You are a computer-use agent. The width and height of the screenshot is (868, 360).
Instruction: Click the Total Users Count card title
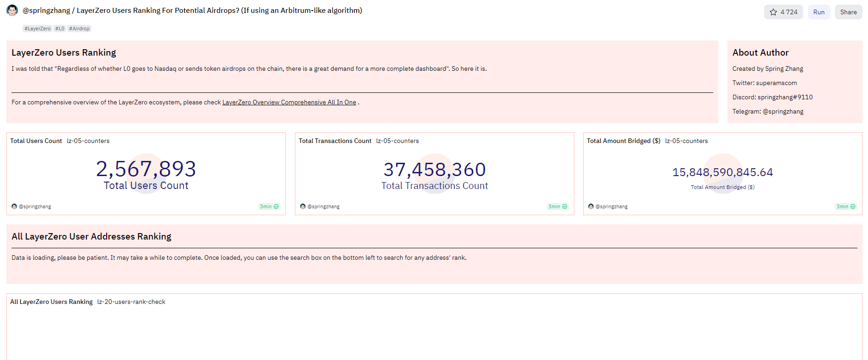click(36, 141)
